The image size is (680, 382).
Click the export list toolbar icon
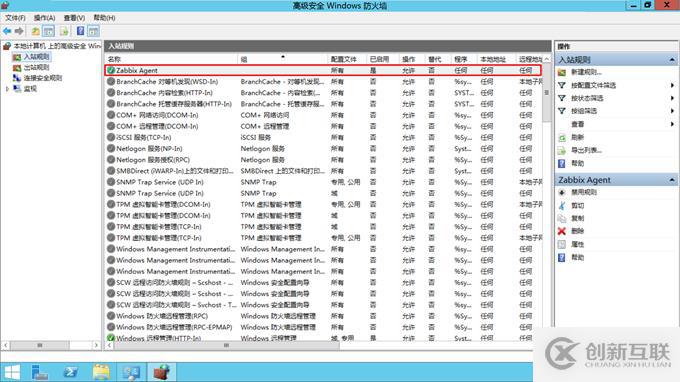click(x=64, y=31)
